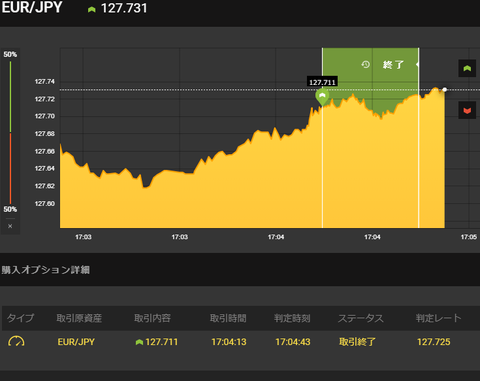Click the speedometer type icon in options row
Viewport: 480px width, 381px height.
coord(16,341)
